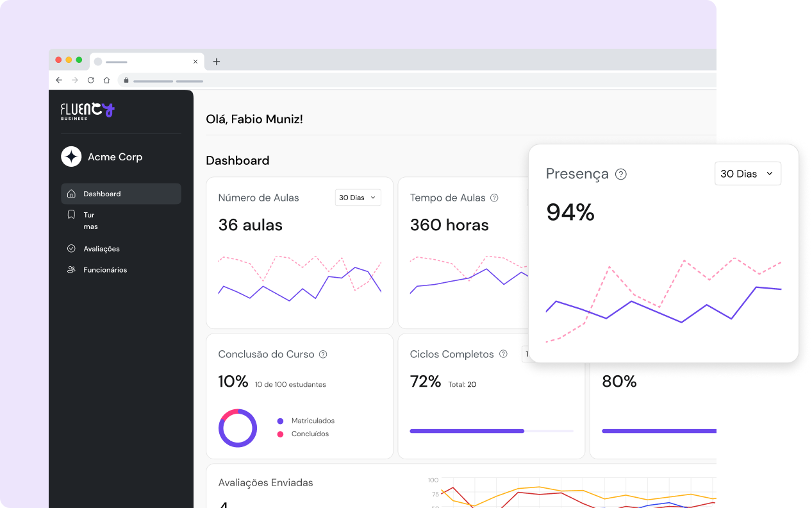Open the Avaliações sidebar item
Viewport: 812px width, 508px height.
(x=121, y=249)
